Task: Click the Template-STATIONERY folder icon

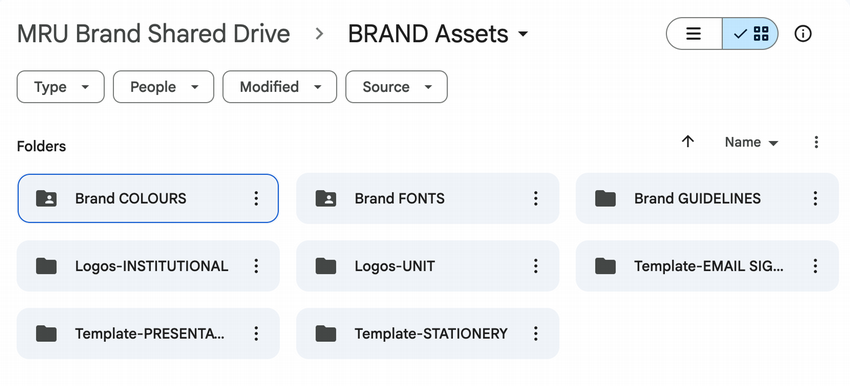Action: click(x=326, y=333)
